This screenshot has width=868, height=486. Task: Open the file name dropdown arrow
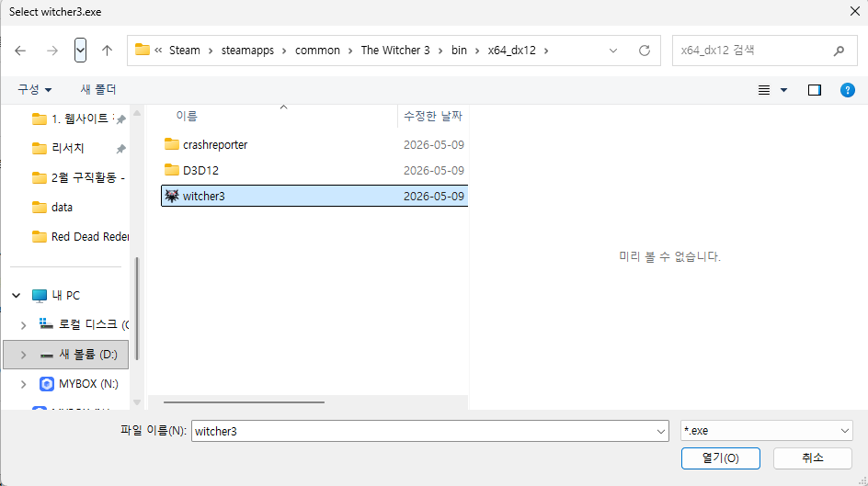(661, 431)
